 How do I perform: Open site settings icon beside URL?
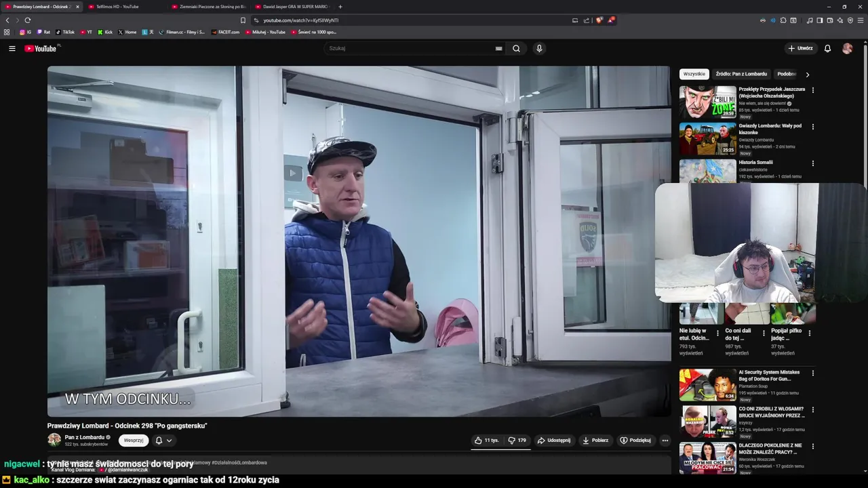(256, 20)
